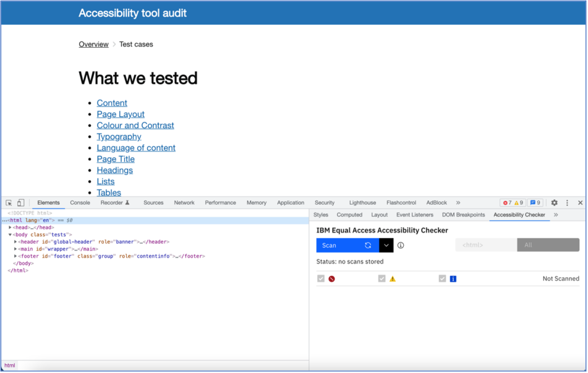Show more DevTools tabs chevron
This screenshot has height=373, width=588.
(x=458, y=203)
